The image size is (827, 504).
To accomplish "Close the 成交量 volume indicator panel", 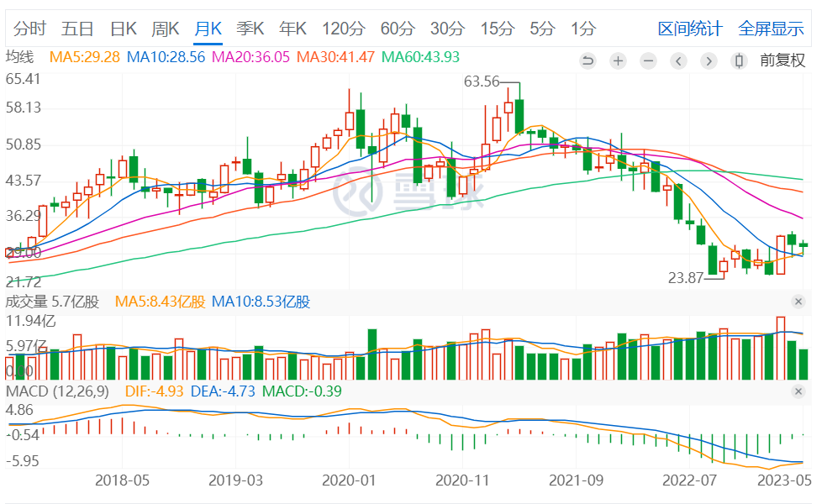I will tap(798, 302).
